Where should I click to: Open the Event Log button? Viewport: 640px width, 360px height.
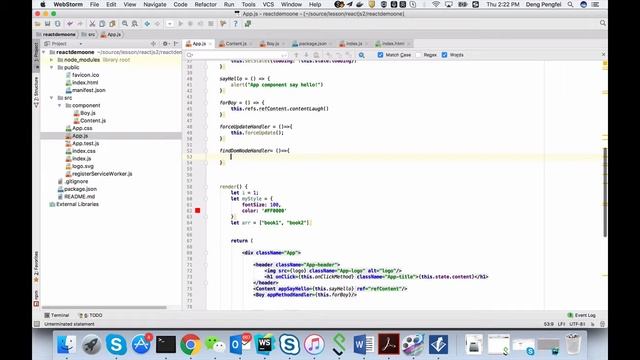pos(582,315)
